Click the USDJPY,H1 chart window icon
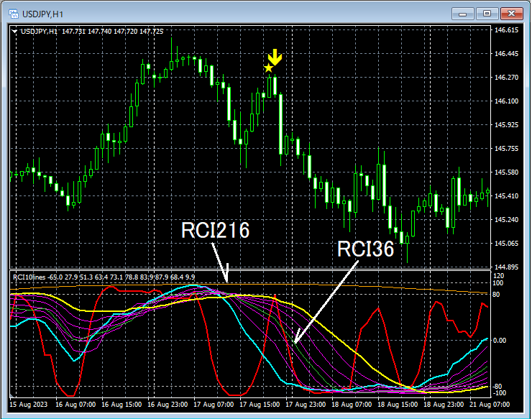This screenshot has width=532, height=419. click(14, 14)
